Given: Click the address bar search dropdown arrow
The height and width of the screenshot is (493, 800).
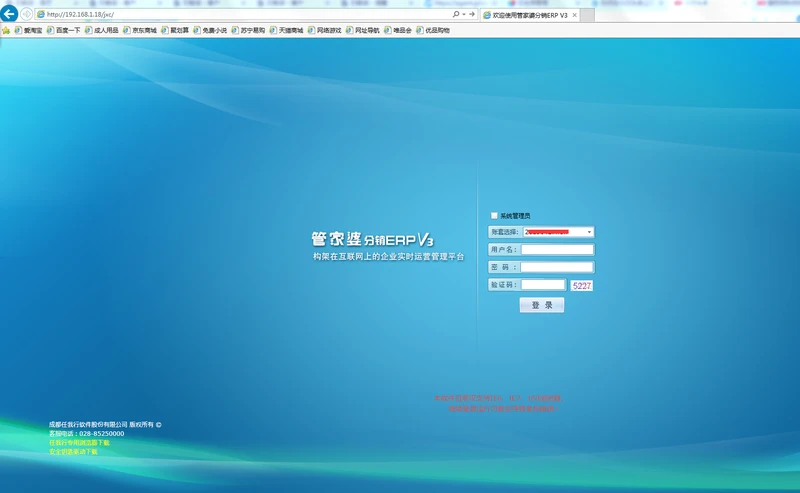Looking at the screenshot, I should [x=464, y=14].
